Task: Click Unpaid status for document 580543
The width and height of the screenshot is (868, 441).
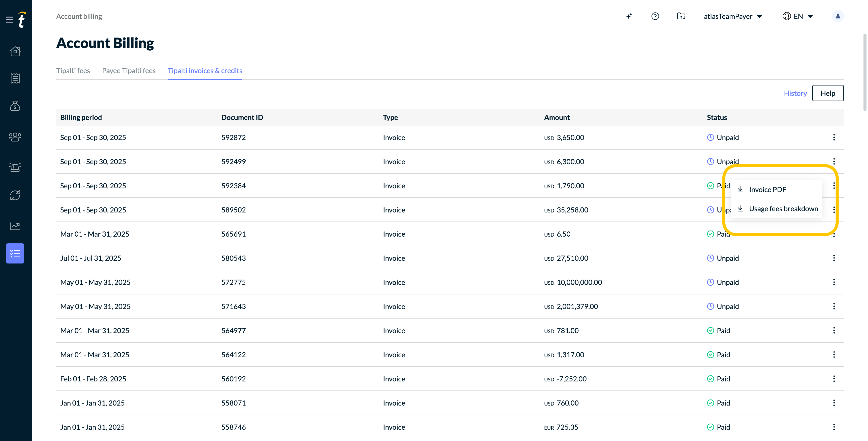Action: (x=723, y=258)
